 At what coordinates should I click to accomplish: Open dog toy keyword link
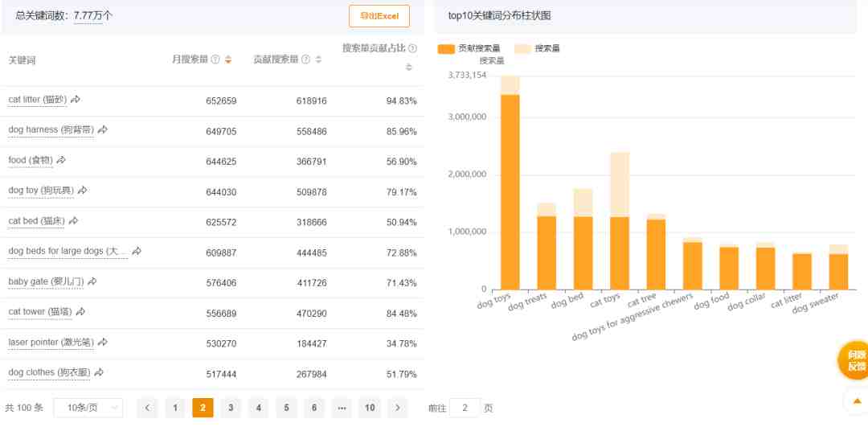(x=41, y=191)
